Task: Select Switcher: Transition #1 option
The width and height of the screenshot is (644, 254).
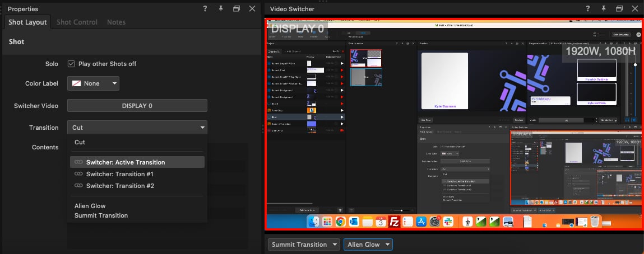Action: pyautogui.click(x=137, y=174)
